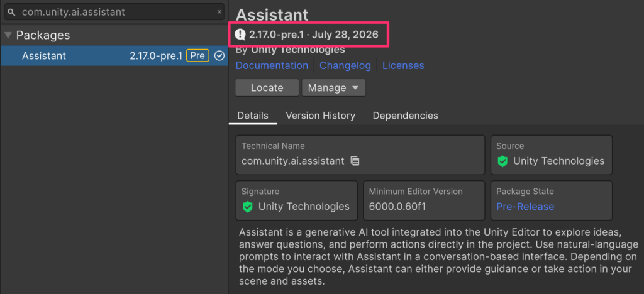Click the com.unity.ai.assistant technical name text
Image resolution: width=644 pixels, height=294 pixels.
293,161
